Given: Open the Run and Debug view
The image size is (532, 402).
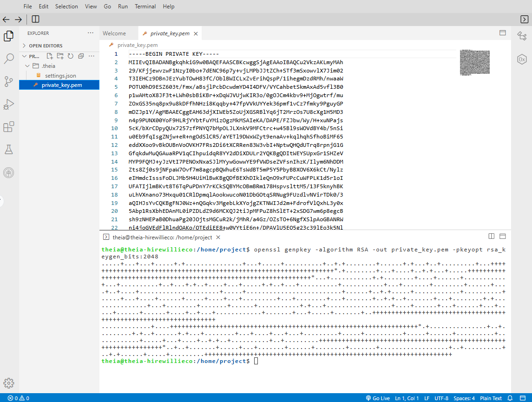Looking at the screenshot, I should (8, 104).
